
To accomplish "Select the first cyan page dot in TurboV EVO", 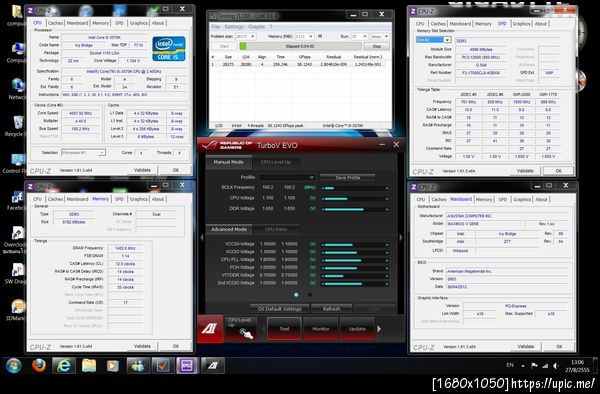I will (x=296, y=295).
